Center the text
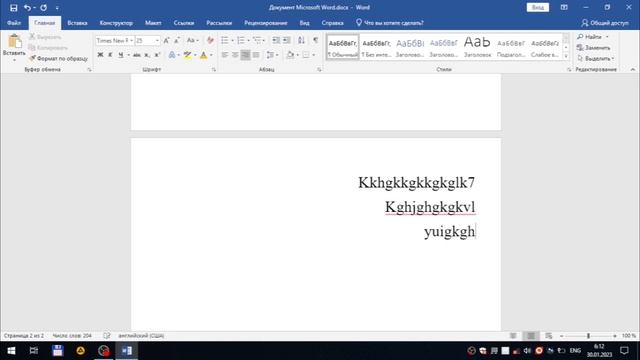The width and height of the screenshot is (640, 360). 235,55
